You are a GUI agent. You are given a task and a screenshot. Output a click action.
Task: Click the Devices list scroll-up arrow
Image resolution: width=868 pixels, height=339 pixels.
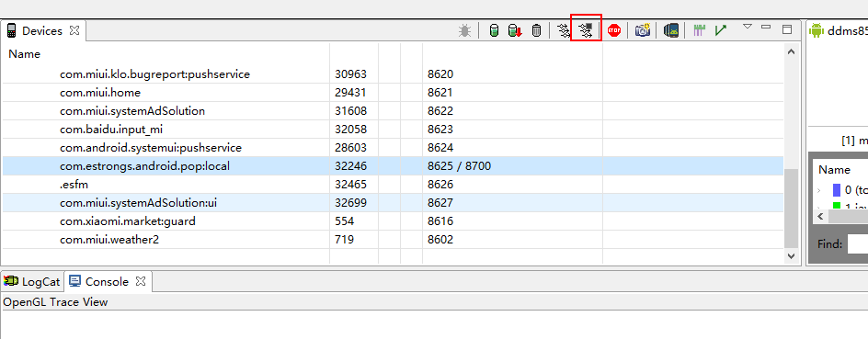pos(791,51)
